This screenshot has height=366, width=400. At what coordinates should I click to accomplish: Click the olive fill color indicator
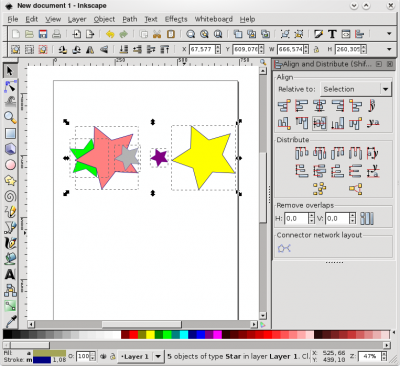(49, 353)
